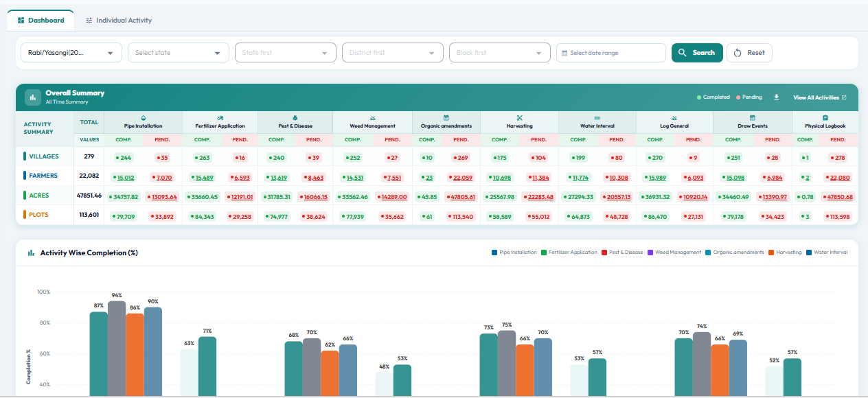Click the Select date range field

[x=611, y=53]
